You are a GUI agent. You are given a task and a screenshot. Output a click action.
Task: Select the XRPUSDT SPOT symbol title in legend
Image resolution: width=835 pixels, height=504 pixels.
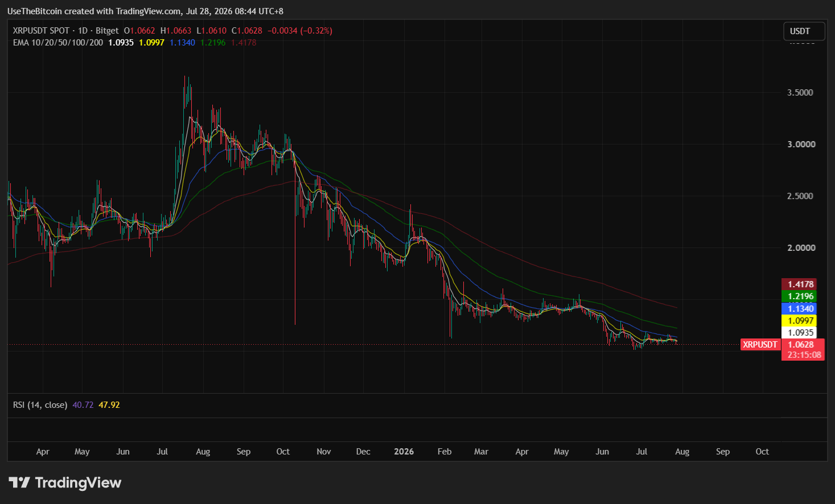tap(41, 31)
